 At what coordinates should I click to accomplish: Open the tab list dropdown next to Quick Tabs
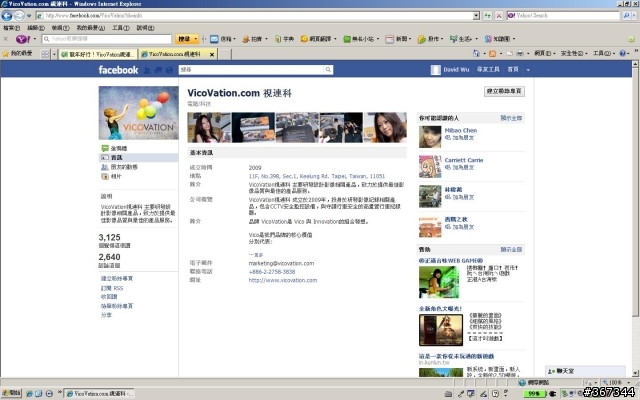[x=54, y=54]
